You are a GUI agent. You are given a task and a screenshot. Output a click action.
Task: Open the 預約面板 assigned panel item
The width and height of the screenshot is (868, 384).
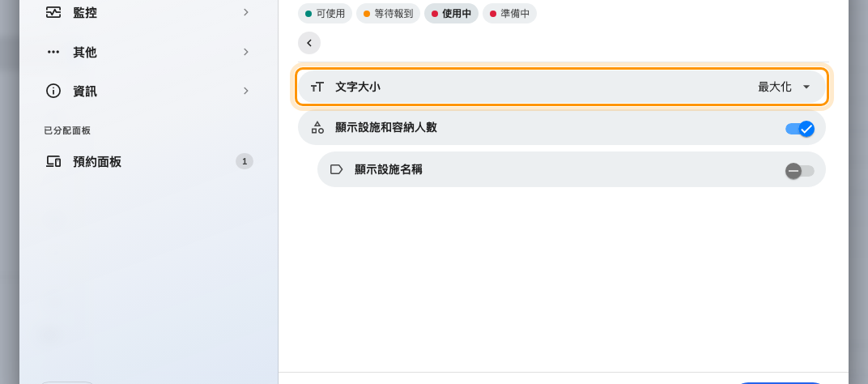click(x=148, y=162)
